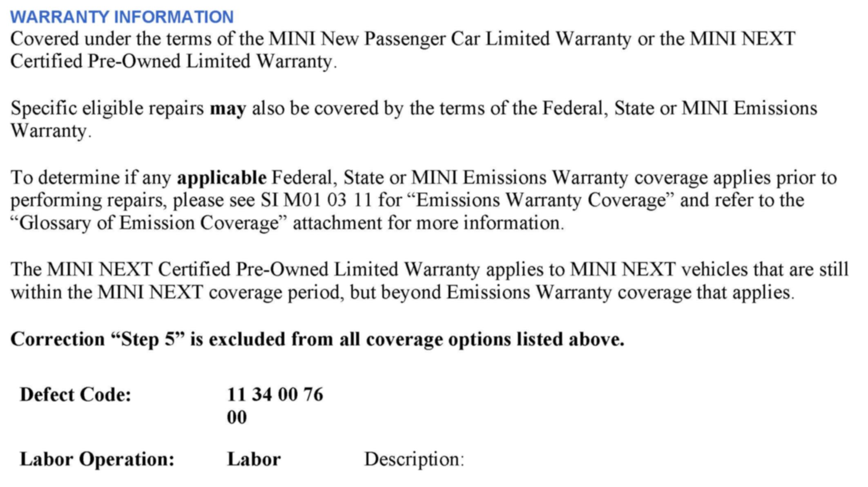Click the quoted "Step 5" text
The width and height of the screenshot is (868, 487).
click(x=148, y=340)
